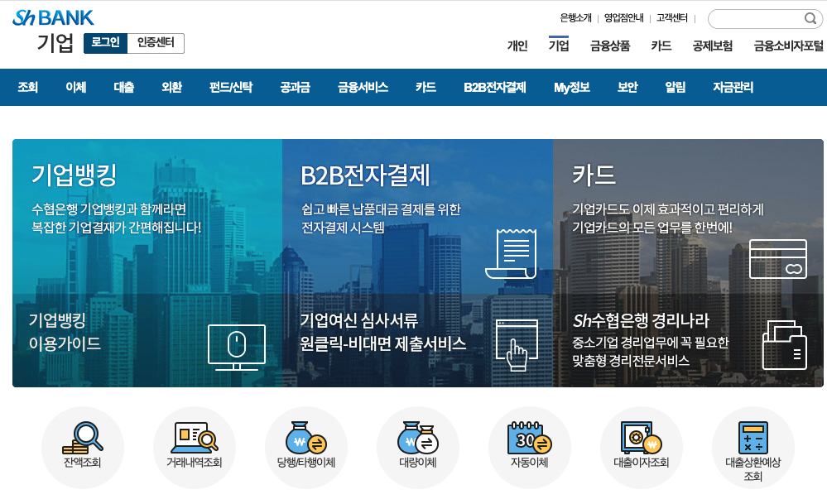Click the hand pointer icon for 원클릭 제출서비스
Image resolution: width=827 pixels, height=504 pixels.
[517, 345]
